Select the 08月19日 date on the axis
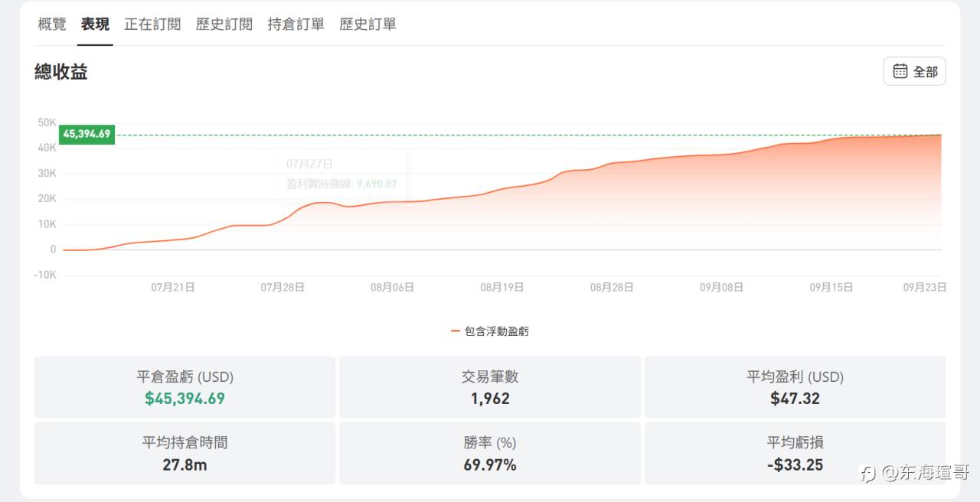Viewport: 980px width, 502px height. (502, 288)
